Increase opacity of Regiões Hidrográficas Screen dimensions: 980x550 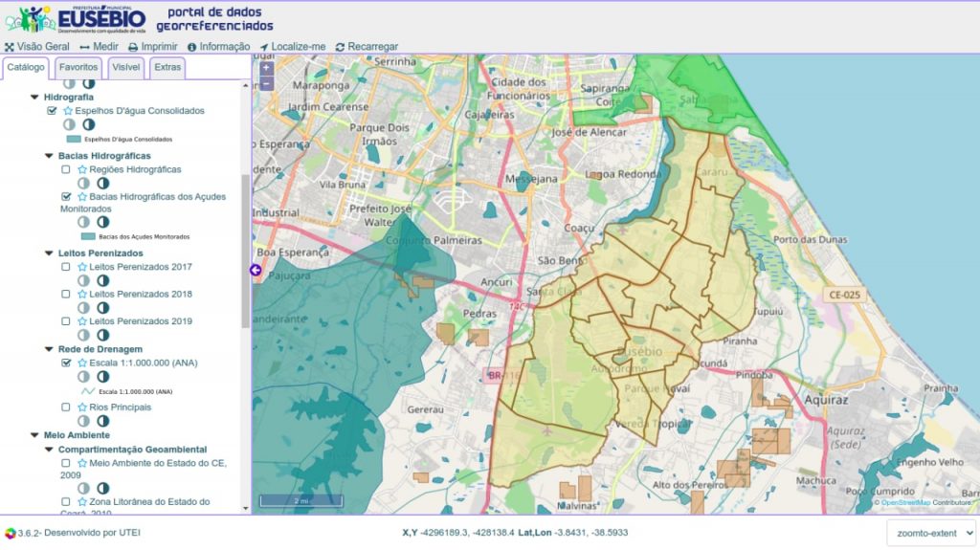(x=103, y=183)
